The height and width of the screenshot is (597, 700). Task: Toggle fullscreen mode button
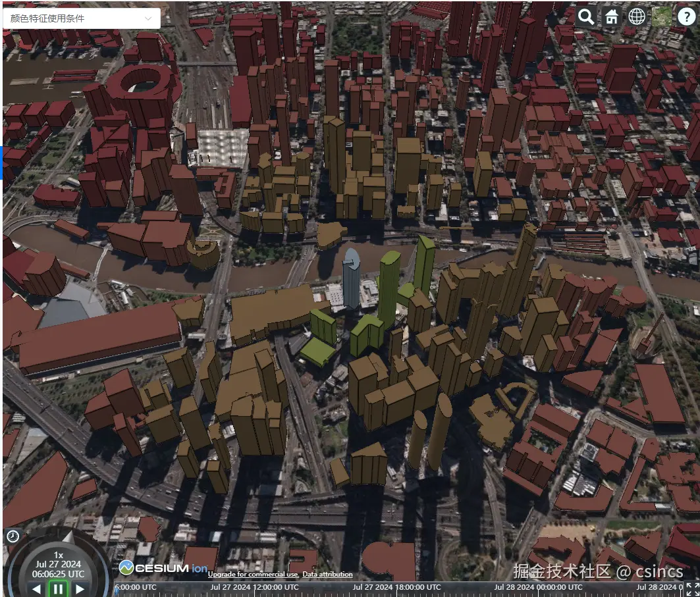coord(692,589)
